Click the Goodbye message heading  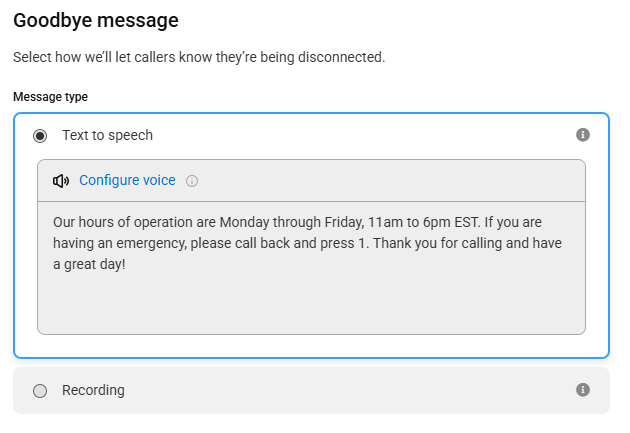click(x=96, y=20)
